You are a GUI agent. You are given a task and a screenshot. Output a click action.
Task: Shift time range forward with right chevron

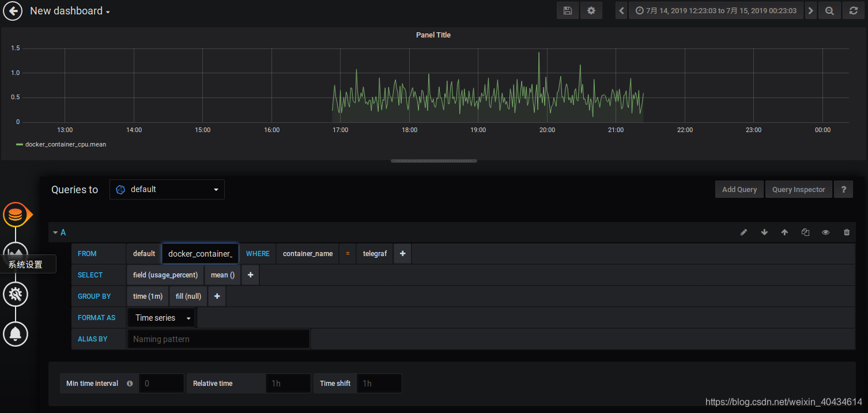(811, 10)
